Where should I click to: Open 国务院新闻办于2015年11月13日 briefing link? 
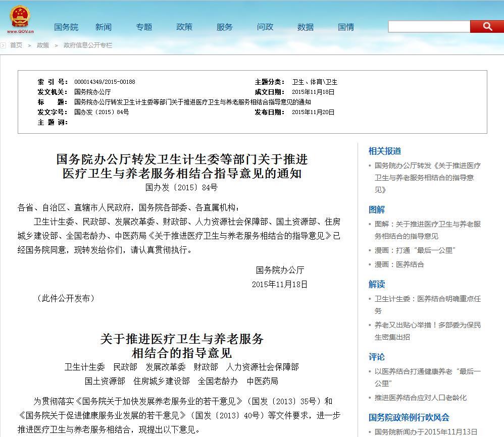426,432
